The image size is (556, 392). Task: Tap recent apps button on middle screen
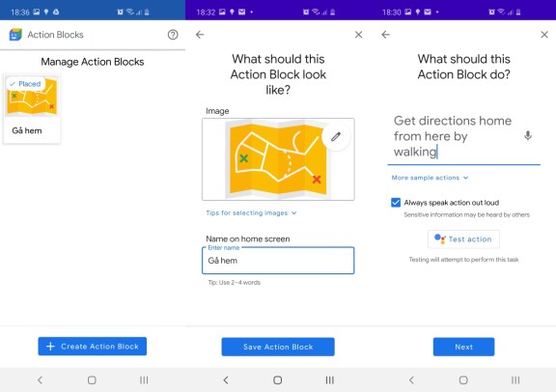click(330, 380)
